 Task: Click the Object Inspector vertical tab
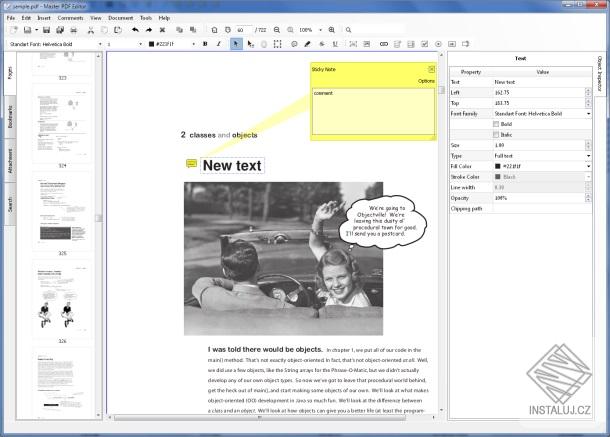point(599,73)
